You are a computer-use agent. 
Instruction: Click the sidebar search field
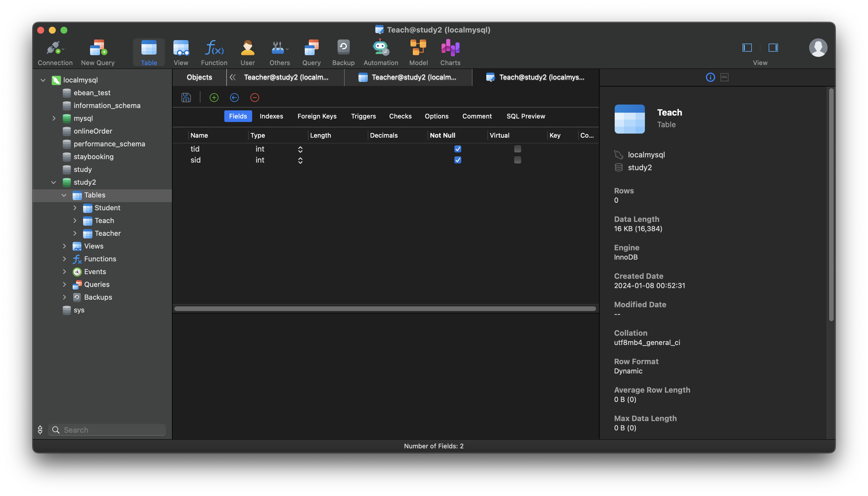coord(107,429)
